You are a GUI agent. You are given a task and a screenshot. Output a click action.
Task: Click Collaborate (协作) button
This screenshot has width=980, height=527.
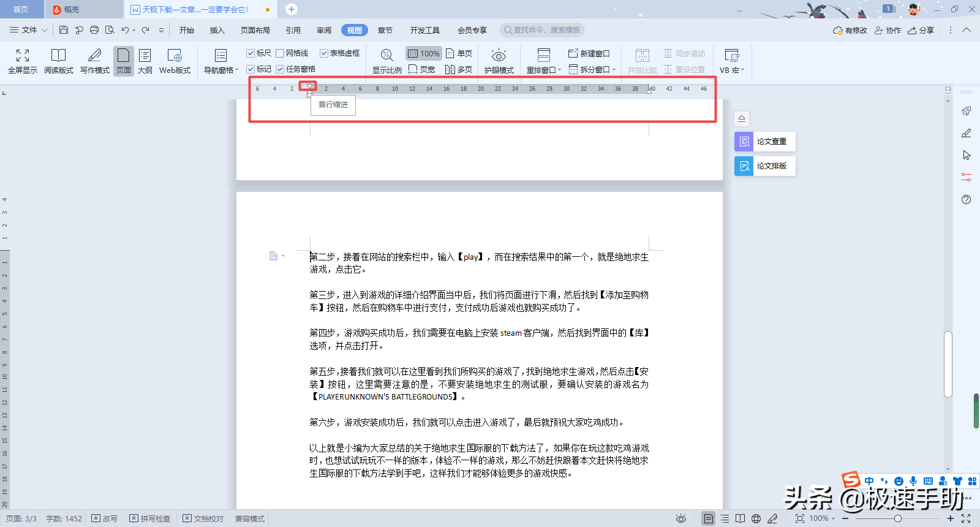[888, 30]
